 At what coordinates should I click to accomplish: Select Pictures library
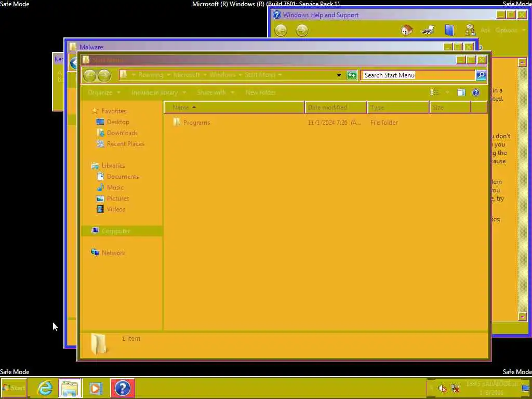[118, 198]
